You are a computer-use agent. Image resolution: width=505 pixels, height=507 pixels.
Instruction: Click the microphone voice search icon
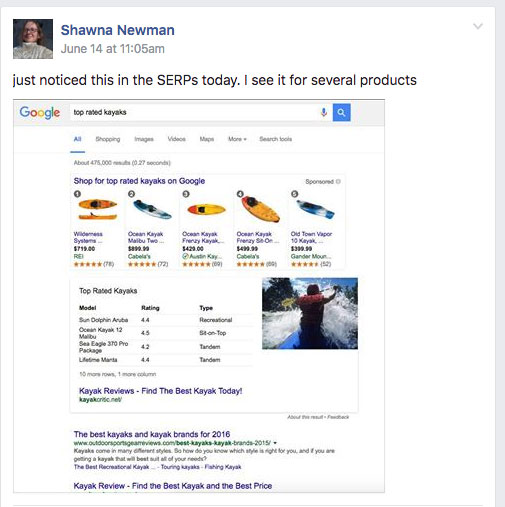(x=324, y=112)
